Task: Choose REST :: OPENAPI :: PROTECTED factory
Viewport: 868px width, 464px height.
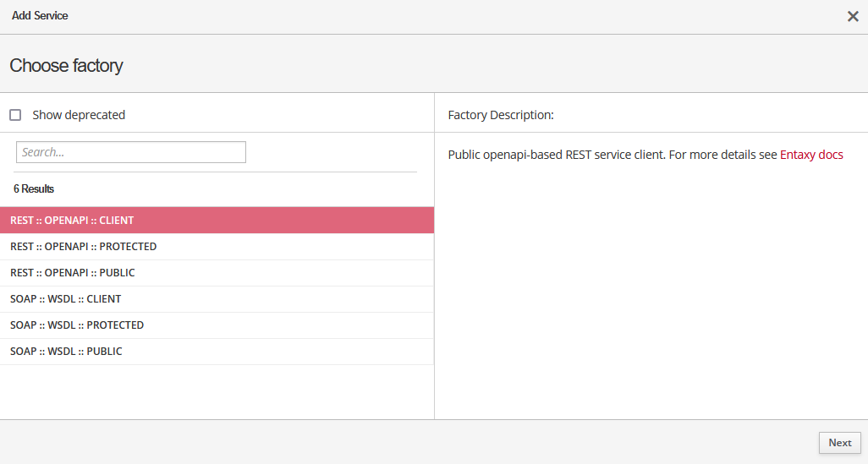Action: click(83, 247)
